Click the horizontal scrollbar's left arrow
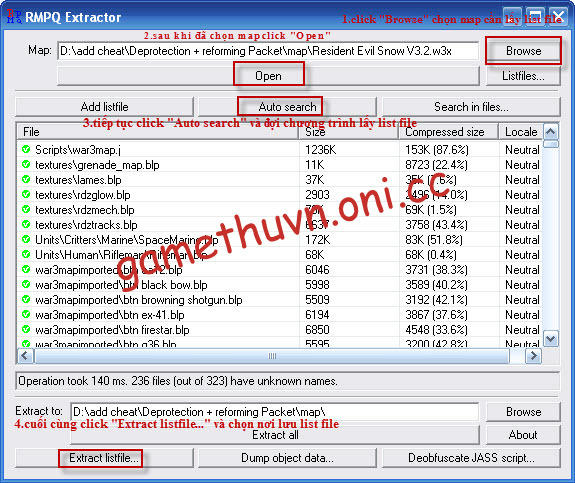The width and height of the screenshot is (575, 483). pyautogui.click(x=25, y=355)
